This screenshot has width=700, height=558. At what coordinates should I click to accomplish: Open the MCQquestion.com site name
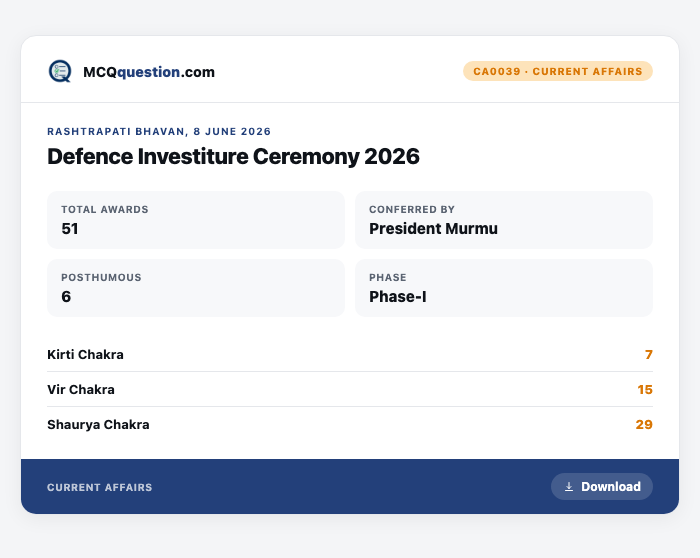pos(149,72)
